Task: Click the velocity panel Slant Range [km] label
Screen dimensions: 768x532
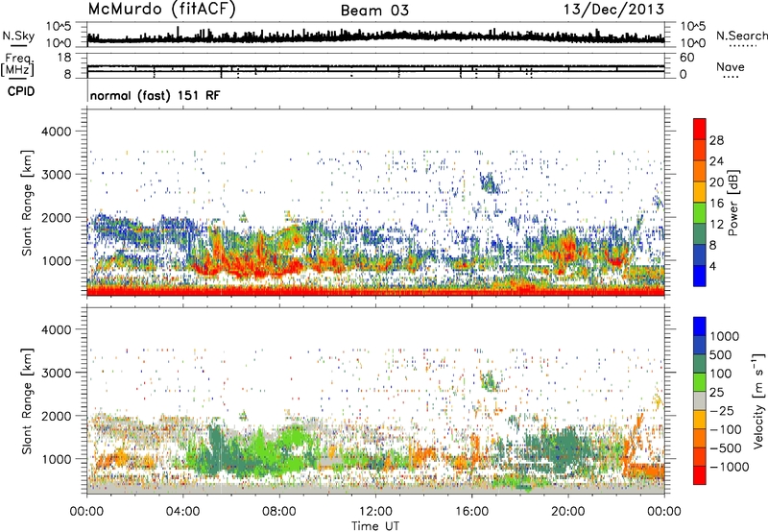Action: [27, 400]
